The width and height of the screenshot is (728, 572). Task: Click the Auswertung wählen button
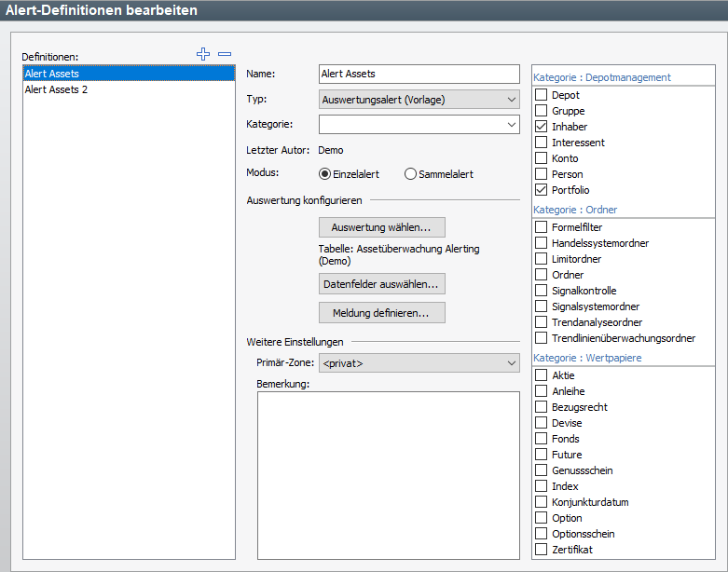coord(381,227)
